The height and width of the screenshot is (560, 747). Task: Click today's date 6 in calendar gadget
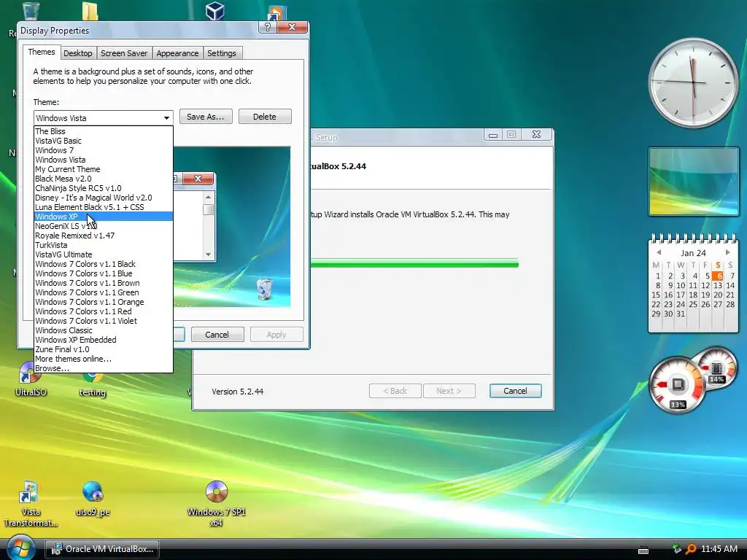click(718, 276)
